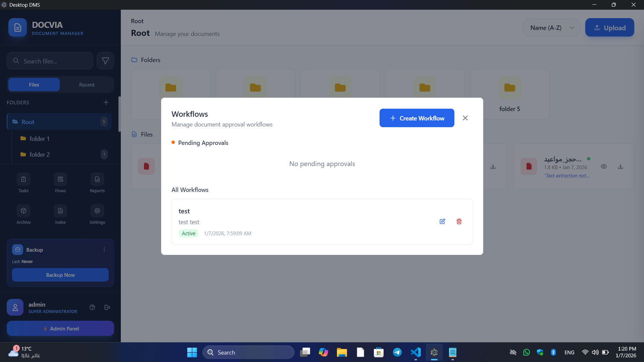This screenshot has width=644, height=362.
Task: Click the workflow timestamp 1/7/2026, 7:59:09 AM
Action: (x=228, y=233)
